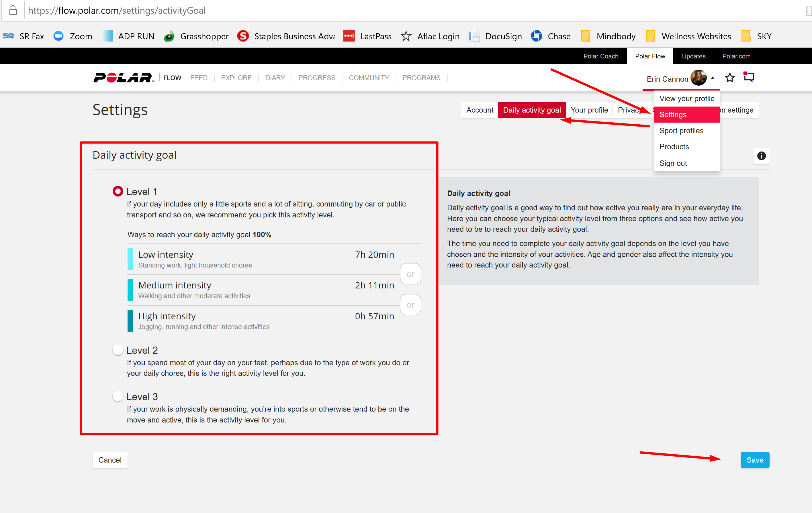Select the Level 2 radio button
The image size is (812, 513).
coord(118,350)
